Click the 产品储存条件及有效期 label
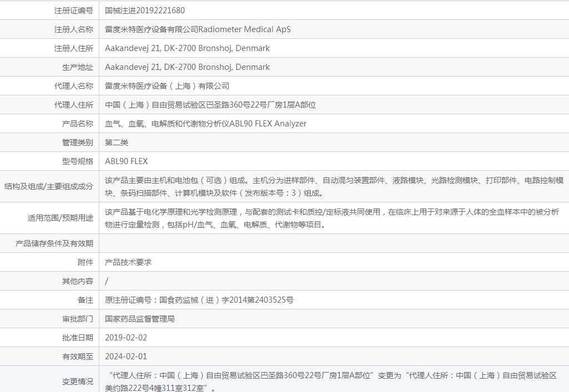Image resolution: width=569 pixels, height=392 pixels. point(54,243)
